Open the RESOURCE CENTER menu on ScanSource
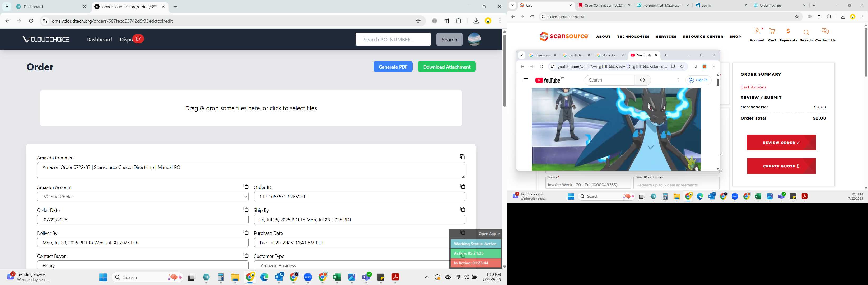 coord(703,36)
